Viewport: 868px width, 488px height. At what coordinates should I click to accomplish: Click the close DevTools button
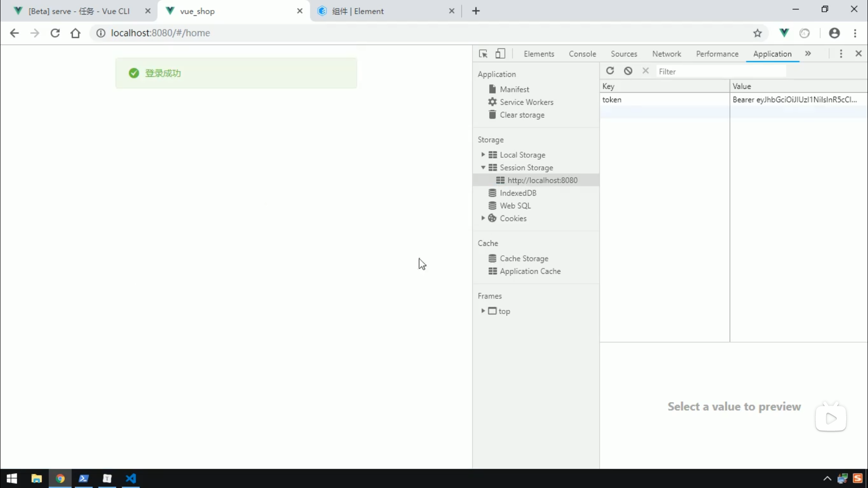(859, 53)
